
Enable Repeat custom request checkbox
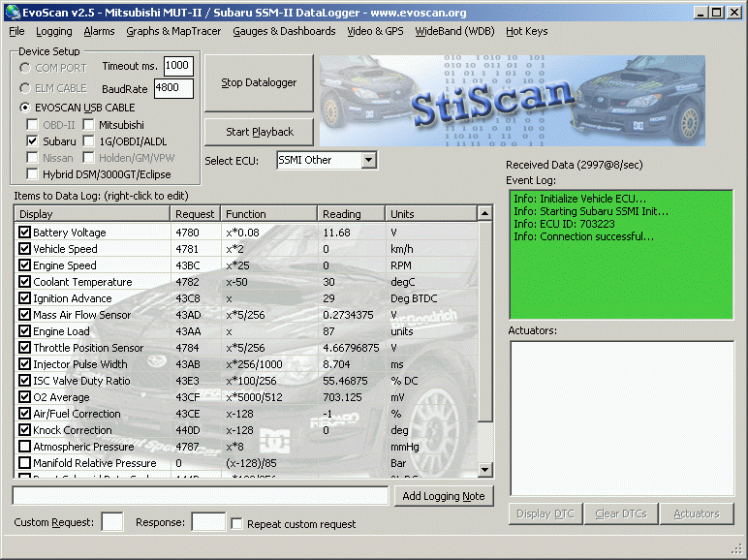236,524
